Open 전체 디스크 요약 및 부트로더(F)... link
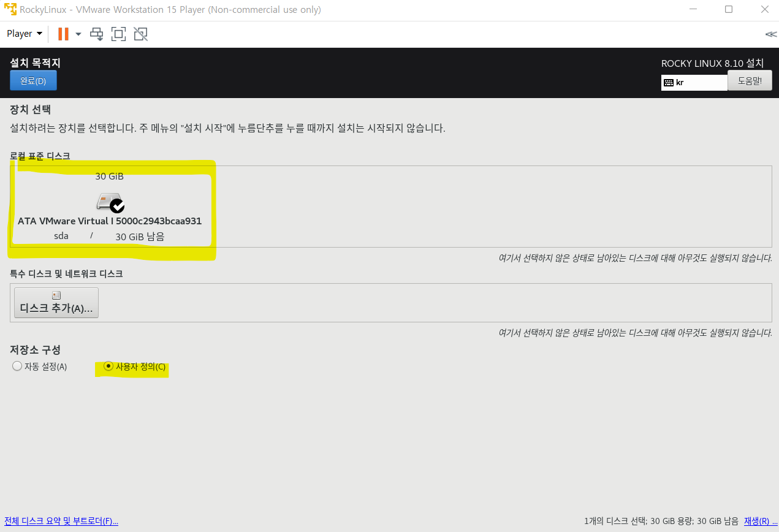Image resolution: width=779 pixels, height=532 pixels. click(61, 521)
